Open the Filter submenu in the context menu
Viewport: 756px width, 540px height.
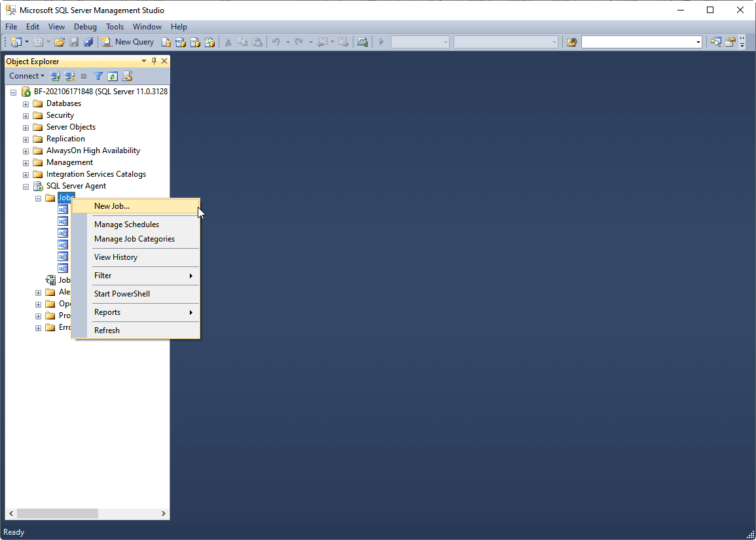point(135,276)
